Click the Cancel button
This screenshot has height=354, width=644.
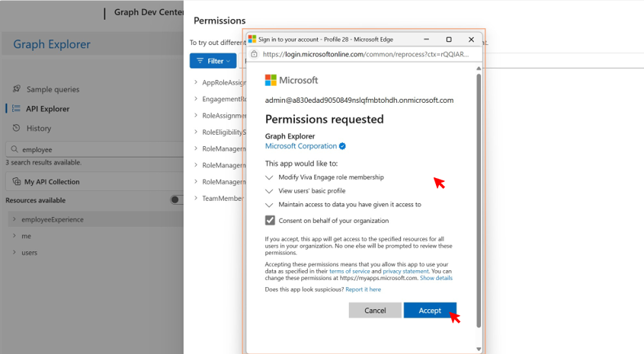[375, 311]
